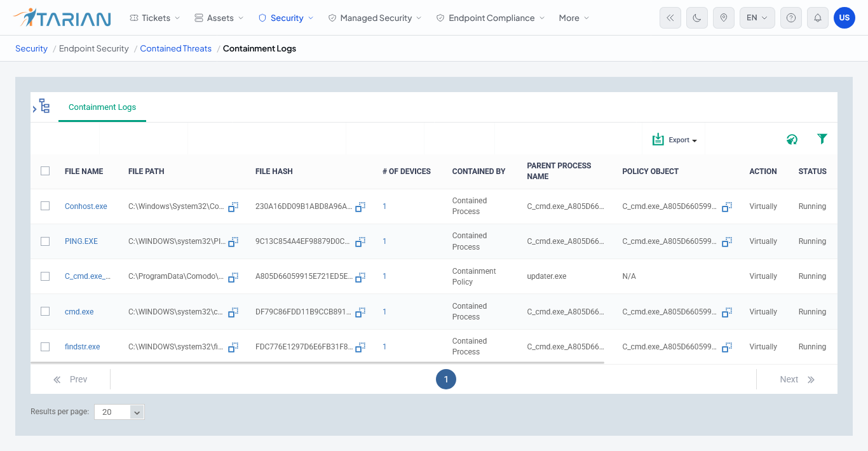Open help via question mark icon
This screenshot has width=868, height=451.
coord(791,18)
